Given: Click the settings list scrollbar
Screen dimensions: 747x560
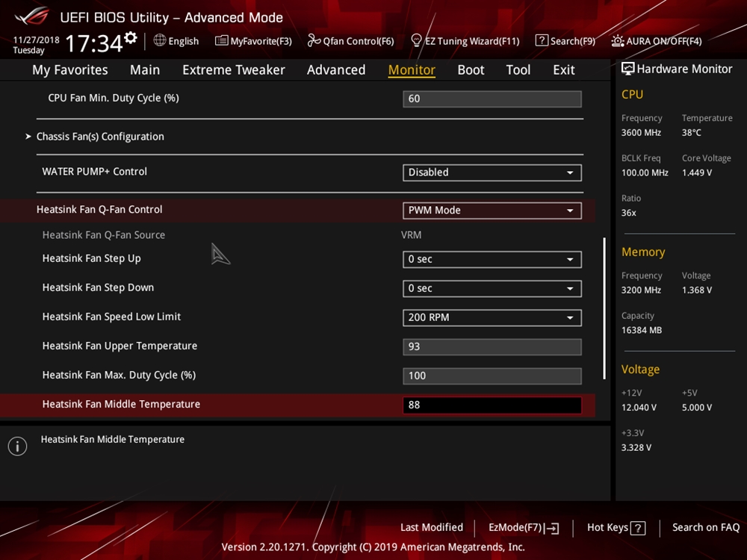Looking at the screenshot, I should 604,308.
